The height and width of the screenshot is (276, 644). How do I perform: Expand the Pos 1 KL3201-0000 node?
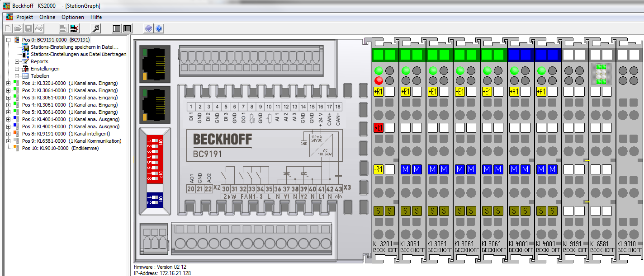pos(8,83)
